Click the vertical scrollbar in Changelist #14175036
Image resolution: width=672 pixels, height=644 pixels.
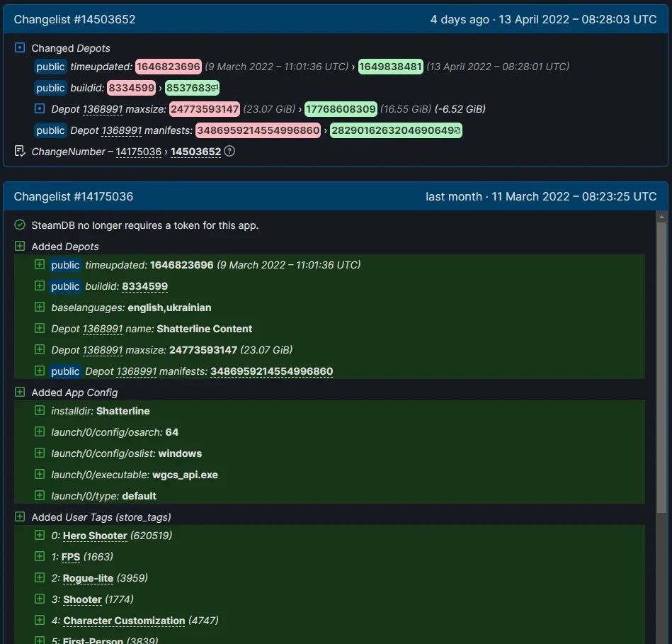[661, 368]
